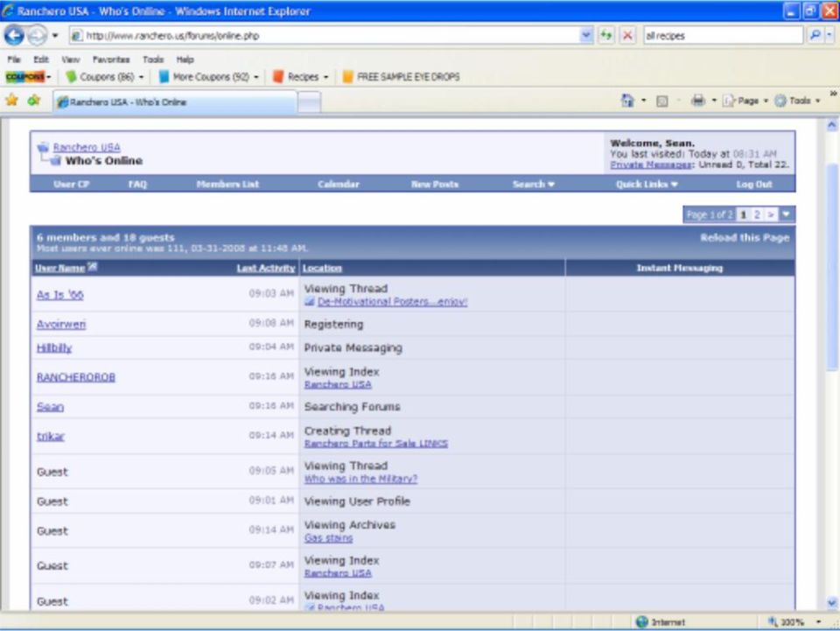Open the forum Search dropdown
This screenshot has width=840, height=631.
tap(533, 184)
